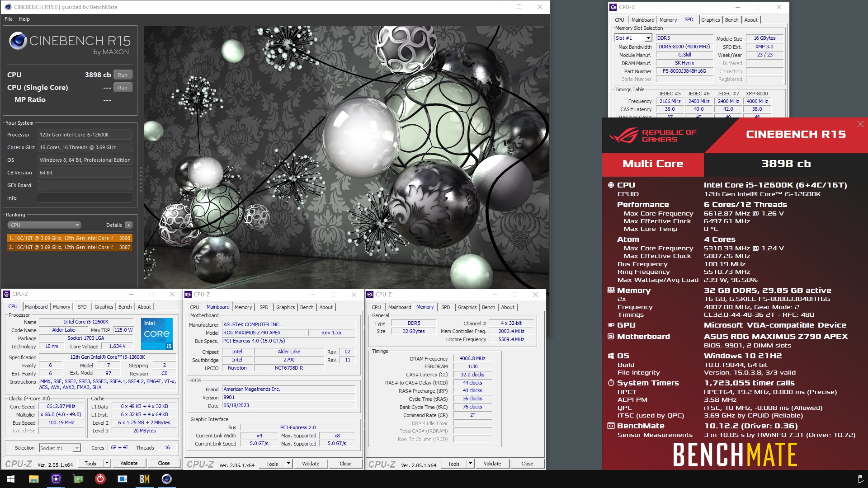Click the Cinebench R15 logo sphere
Viewport: 868px width, 488px height.
coord(18,41)
